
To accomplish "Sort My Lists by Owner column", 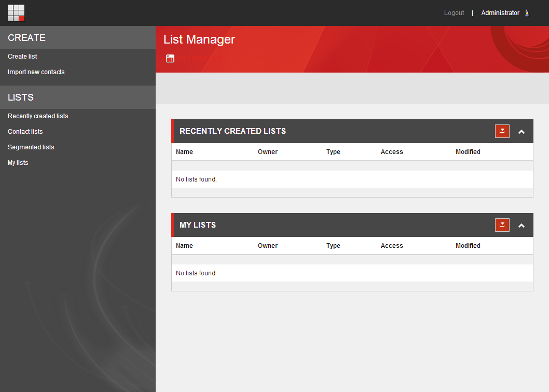I will pyautogui.click(x=267, y=246).
